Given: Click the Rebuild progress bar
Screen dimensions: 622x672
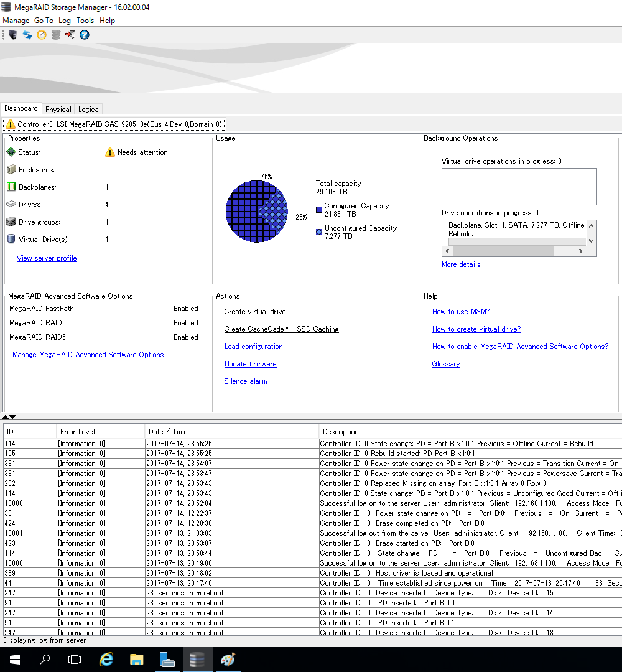Looking at the screenshot, I should coord(517,241).
